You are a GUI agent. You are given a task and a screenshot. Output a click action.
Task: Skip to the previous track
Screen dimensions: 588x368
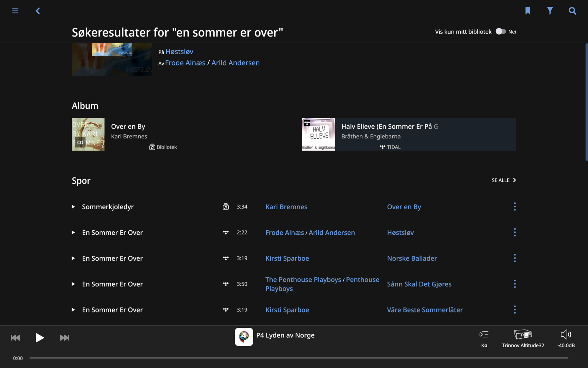click(16, 338)
